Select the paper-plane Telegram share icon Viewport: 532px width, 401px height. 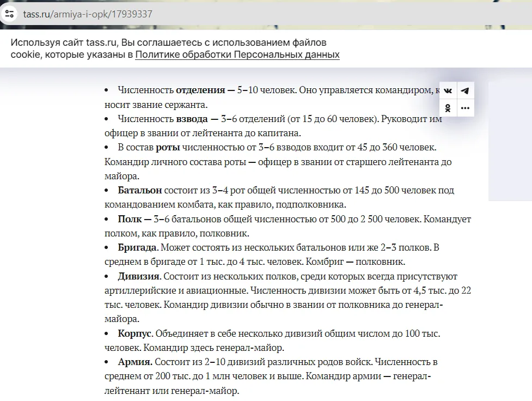point(465,90)
